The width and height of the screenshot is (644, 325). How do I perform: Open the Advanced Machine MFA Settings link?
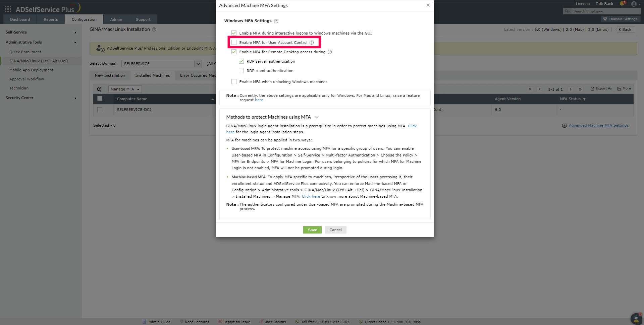pos(599,126)
